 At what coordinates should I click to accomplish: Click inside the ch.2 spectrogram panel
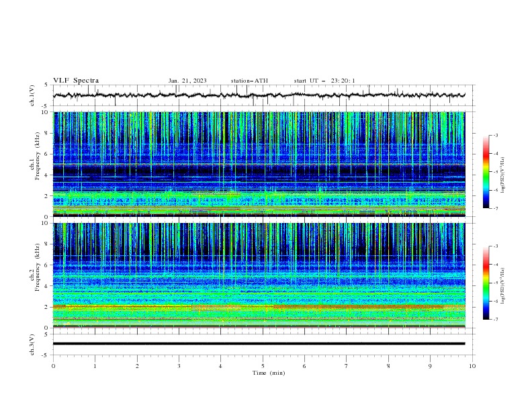point(259,275)
